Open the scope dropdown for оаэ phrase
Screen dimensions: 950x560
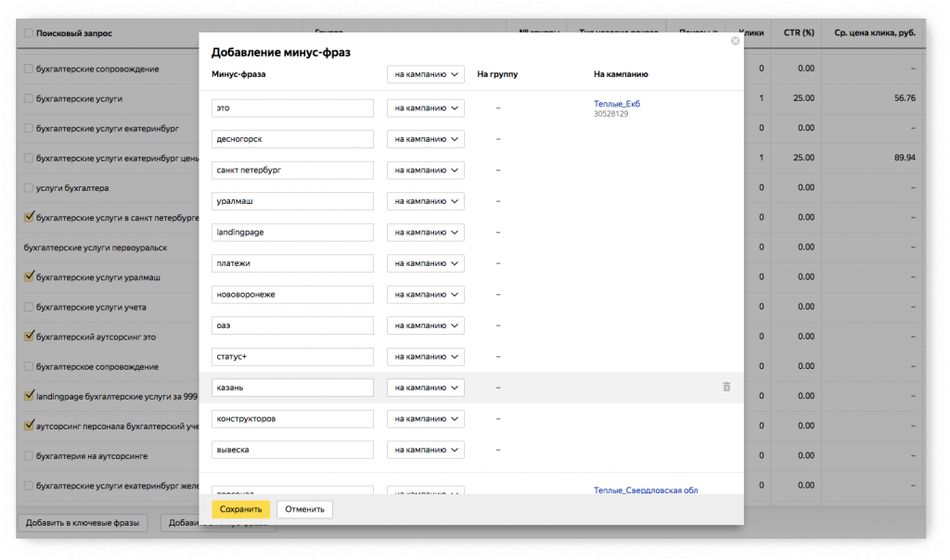(x=425, y=325)
